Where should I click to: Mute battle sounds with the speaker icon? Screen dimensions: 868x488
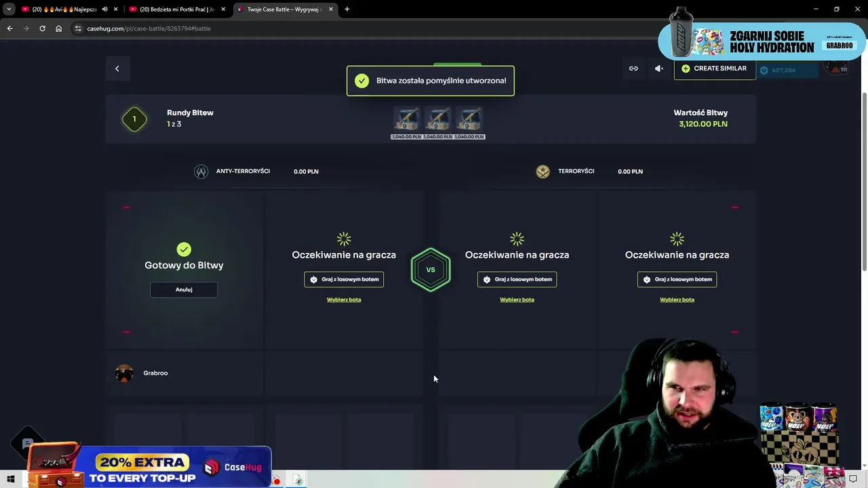click(658, 68)
